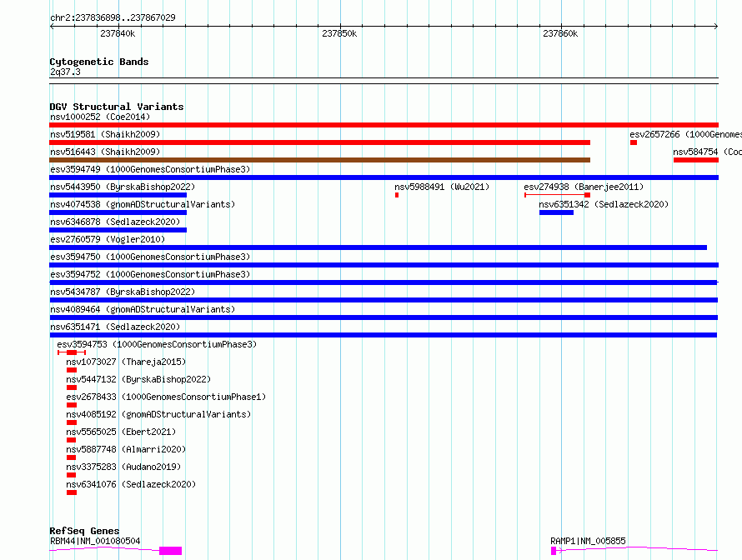The height and width of the screenshot is (560, 742).
Task: Select the blue nsv6351342 variant bar
Action: 557,212
